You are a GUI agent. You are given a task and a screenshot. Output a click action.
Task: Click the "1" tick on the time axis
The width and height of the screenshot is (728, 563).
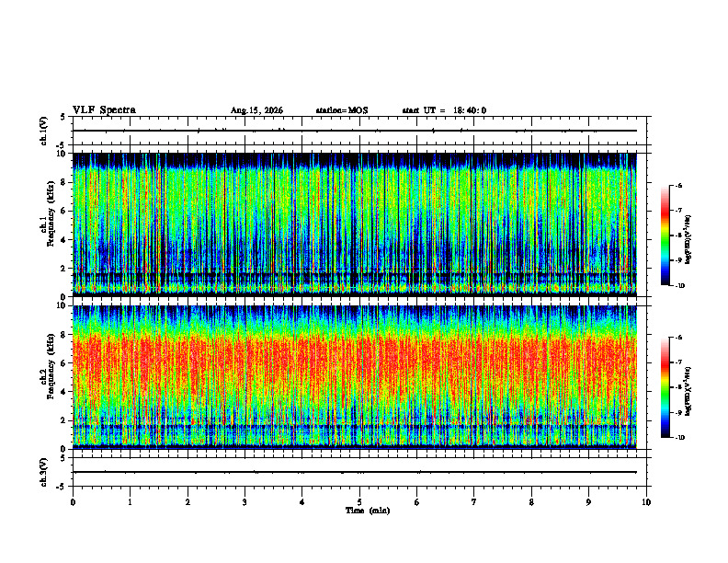(130, 502)
